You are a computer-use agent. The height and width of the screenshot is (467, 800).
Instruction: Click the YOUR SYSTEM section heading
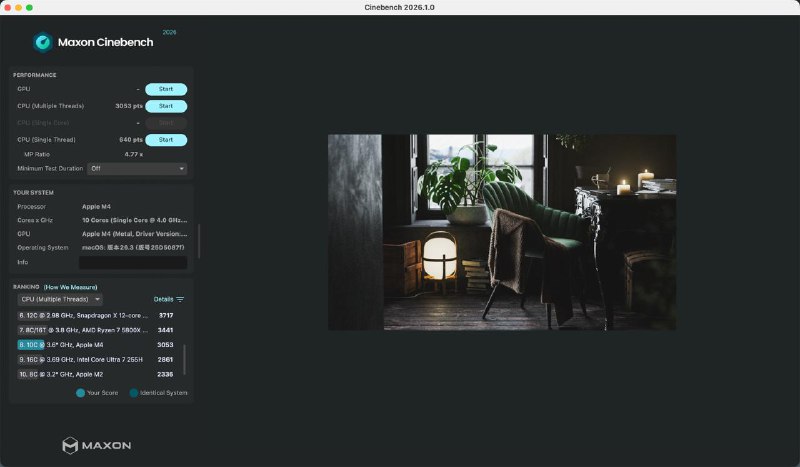coord(33,193)
